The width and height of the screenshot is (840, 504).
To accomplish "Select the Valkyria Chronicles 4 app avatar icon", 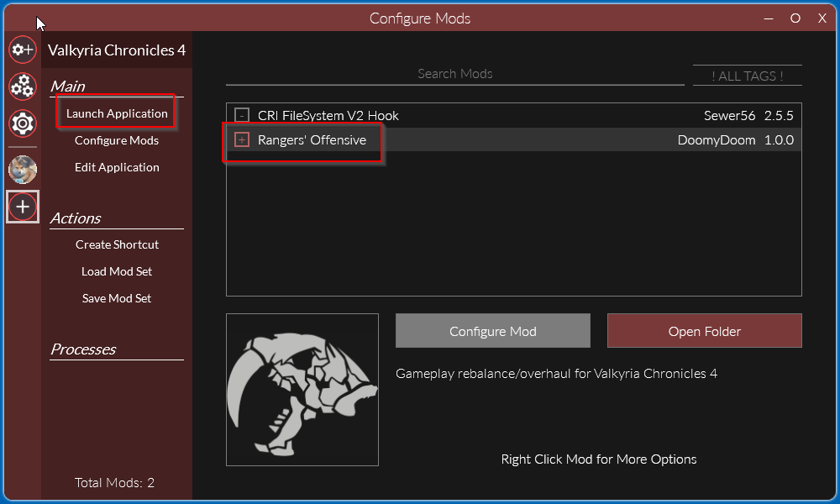I will [23, 170].
